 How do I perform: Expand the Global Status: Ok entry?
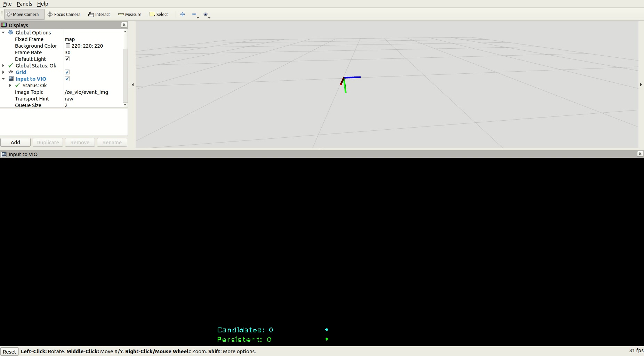pyautogui.click(x=3, y=66)
